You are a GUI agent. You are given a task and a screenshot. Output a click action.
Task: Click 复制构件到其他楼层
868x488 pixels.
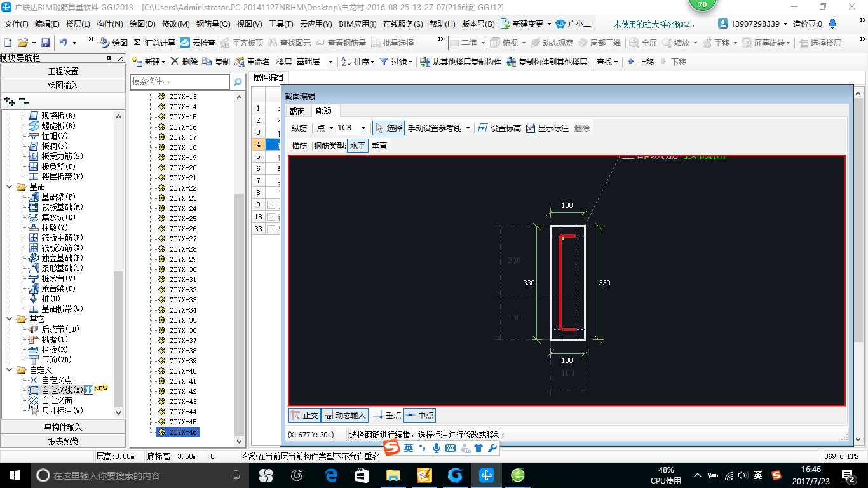546,62
